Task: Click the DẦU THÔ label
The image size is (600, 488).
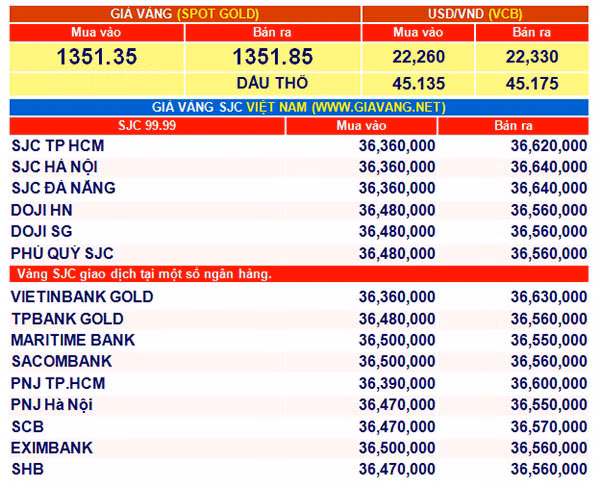Action: pos(272,83)
